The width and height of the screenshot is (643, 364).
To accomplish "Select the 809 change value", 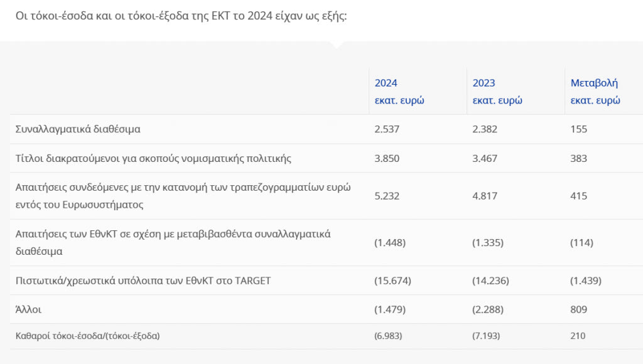I will [x=579, y=309].
